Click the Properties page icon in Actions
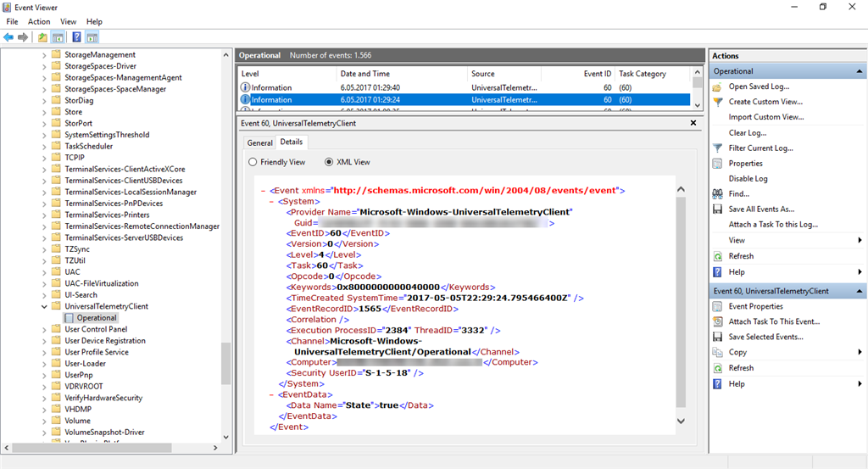 coord(717,164)
